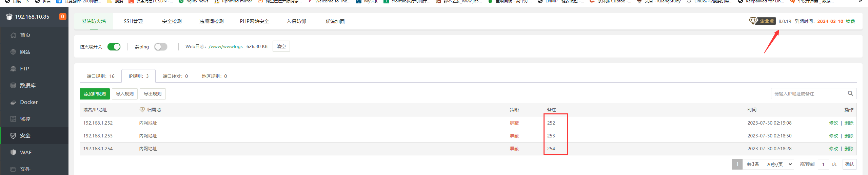Screen dimensions: 868x175
Task: Click the nginx news browser bookmark
Action: [x=194, y=2]
